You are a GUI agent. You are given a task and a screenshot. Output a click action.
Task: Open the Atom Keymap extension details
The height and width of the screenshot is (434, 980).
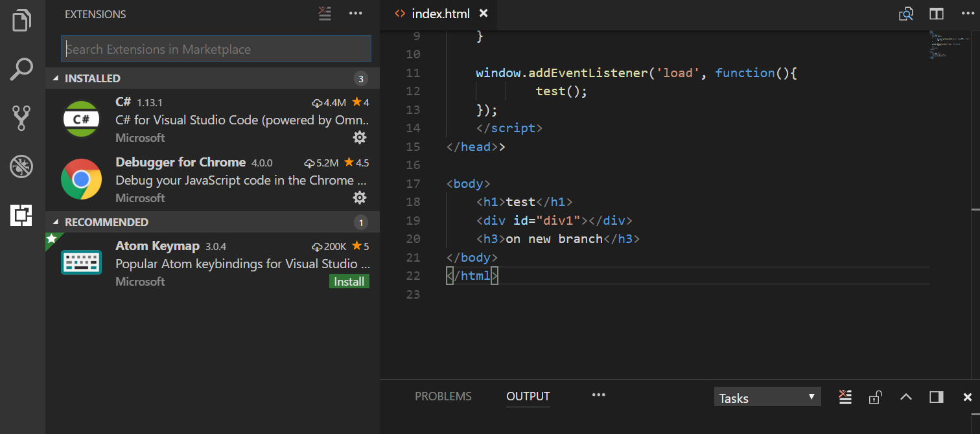(213, 263)
